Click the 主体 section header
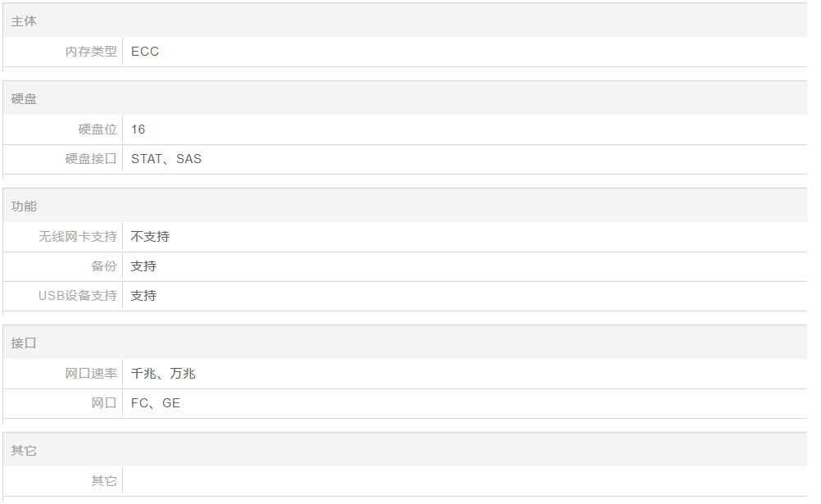The width and height of the screenshot is (821, 504). (x=24, y=21)
